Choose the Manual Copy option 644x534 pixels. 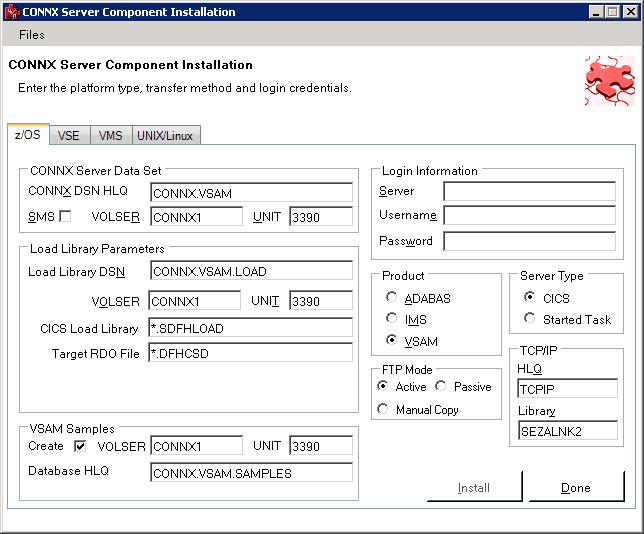coord(384,410)
